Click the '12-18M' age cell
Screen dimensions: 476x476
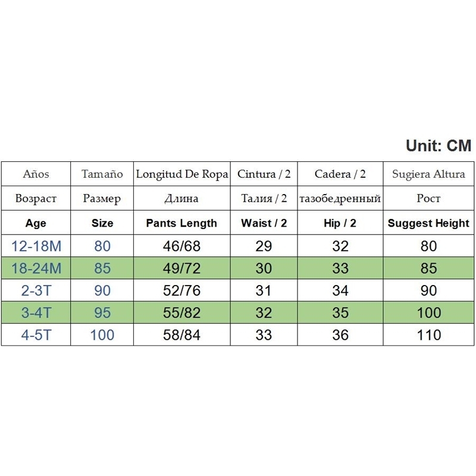pyautogui.click(x=36, y=246)
